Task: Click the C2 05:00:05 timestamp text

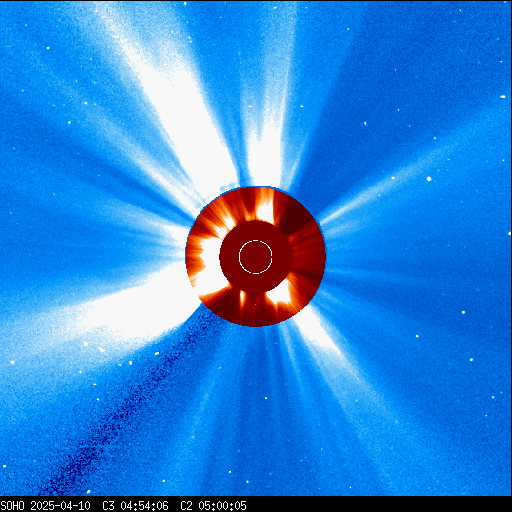Action: point(213,505)
